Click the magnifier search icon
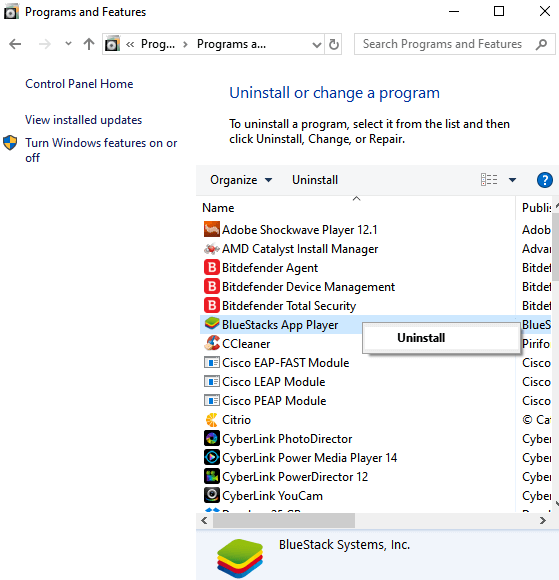Image resolution: width=559 pixels, height=580 pixels. point(541,44)
